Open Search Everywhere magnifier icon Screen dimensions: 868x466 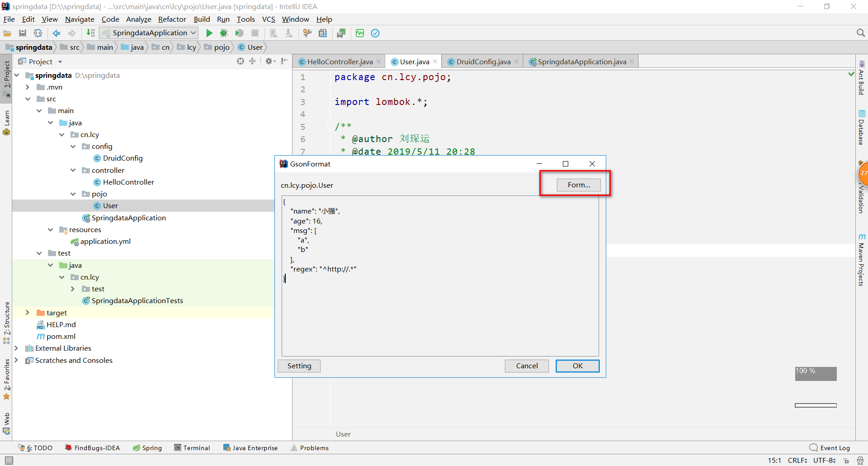tap(860, 33)
